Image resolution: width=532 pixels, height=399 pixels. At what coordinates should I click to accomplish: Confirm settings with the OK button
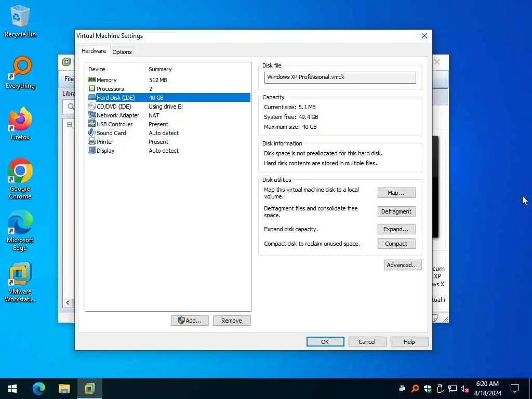point(325,342)
